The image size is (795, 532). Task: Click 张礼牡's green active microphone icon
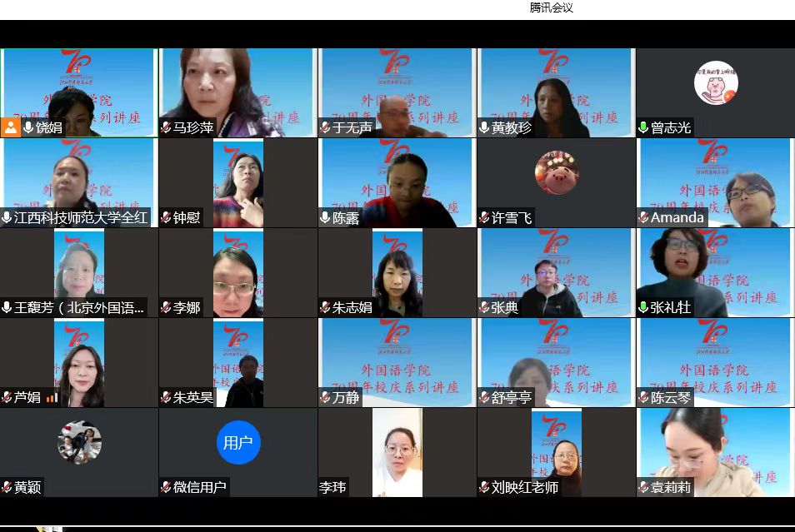coord(643,307)
